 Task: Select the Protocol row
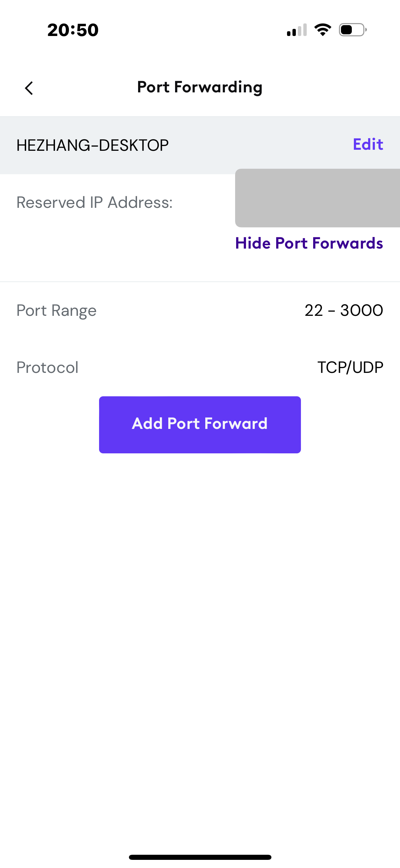point(200,367)
